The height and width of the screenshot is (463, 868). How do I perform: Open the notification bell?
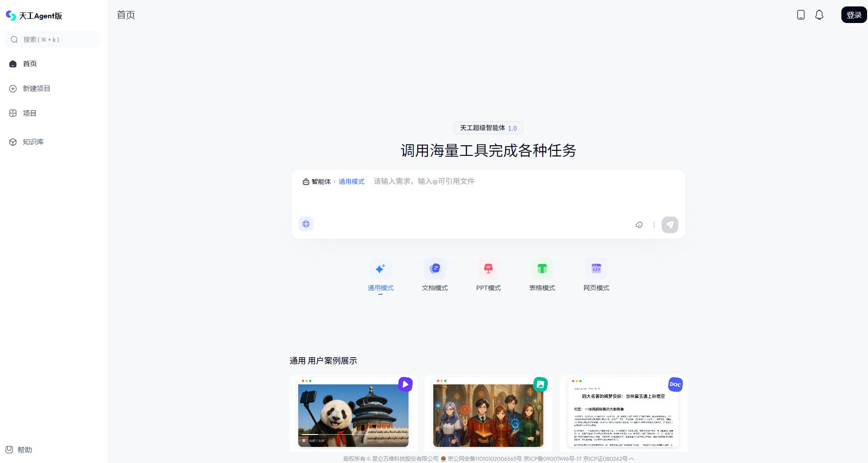819,15
